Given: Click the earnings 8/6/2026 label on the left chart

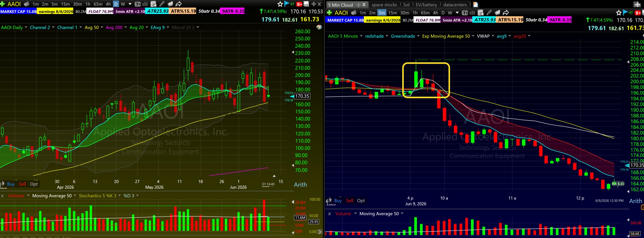Looking at the screenshot, I should click(x=56, y=12).
